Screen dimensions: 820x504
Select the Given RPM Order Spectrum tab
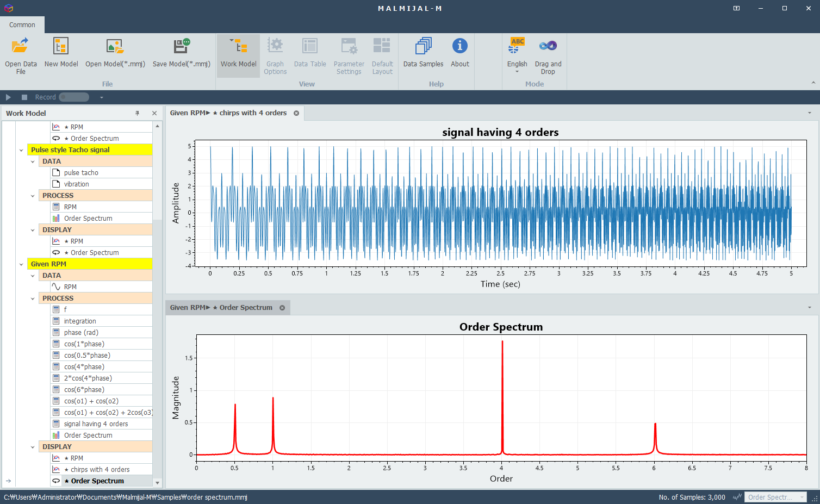point(222,308)
